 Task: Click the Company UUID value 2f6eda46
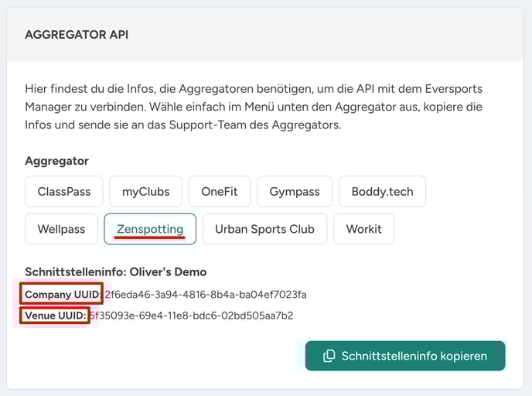(x=206, y=294)
